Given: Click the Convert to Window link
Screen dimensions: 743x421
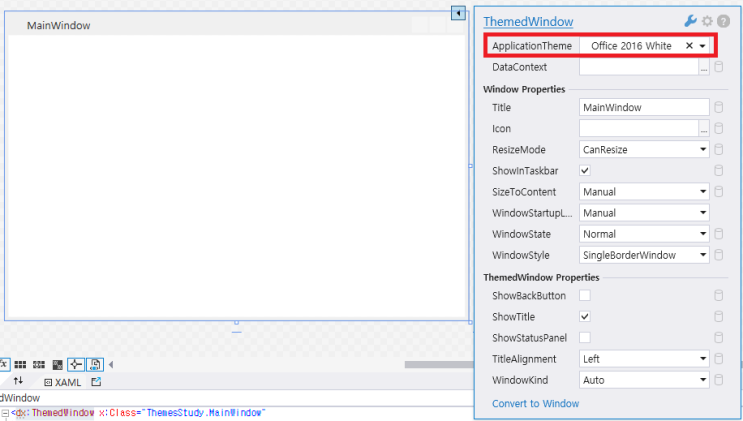Looking at the screenshot, I should 535,403.
